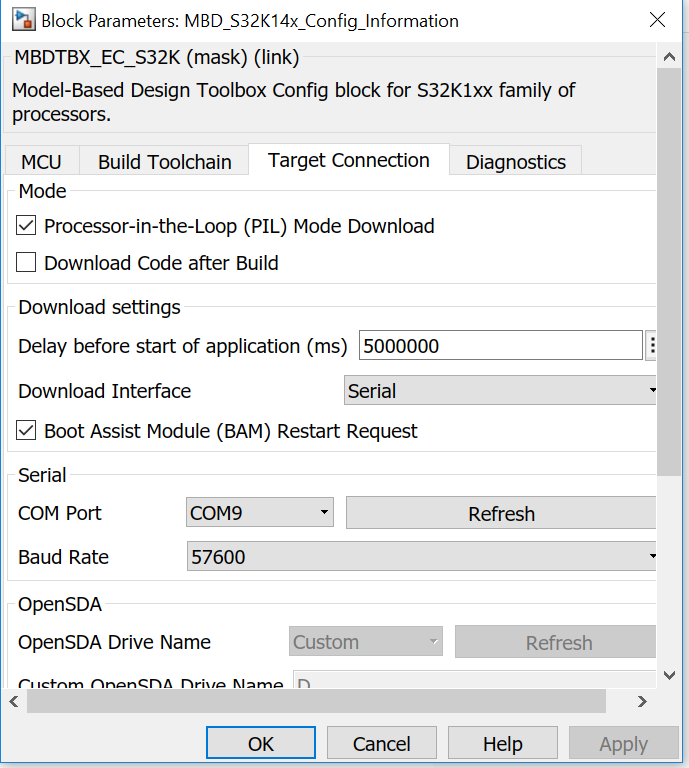The image size is (689, 768).
Task: Click the Help button
Action: [x=502, y=744]
